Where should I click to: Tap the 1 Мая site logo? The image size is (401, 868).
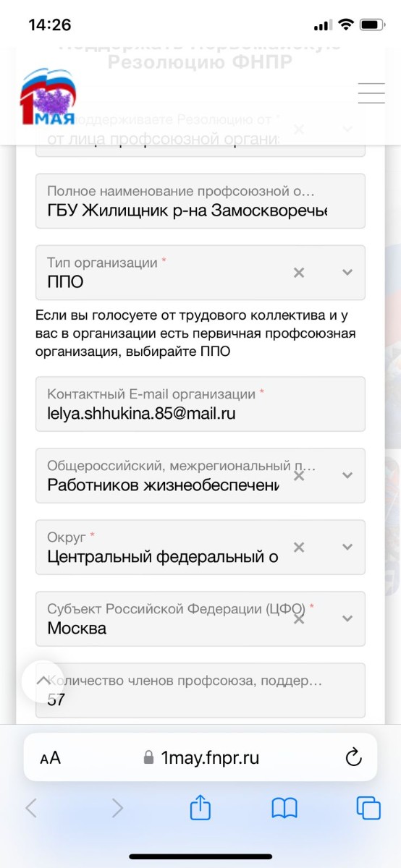48,98
